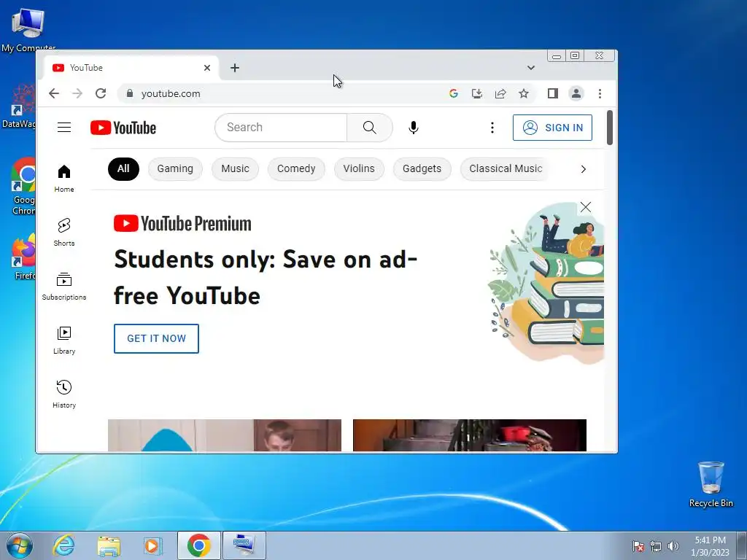Click the Chrome taskbar button
Viewport: 747px width, 560px height.
tap(198, 545)
